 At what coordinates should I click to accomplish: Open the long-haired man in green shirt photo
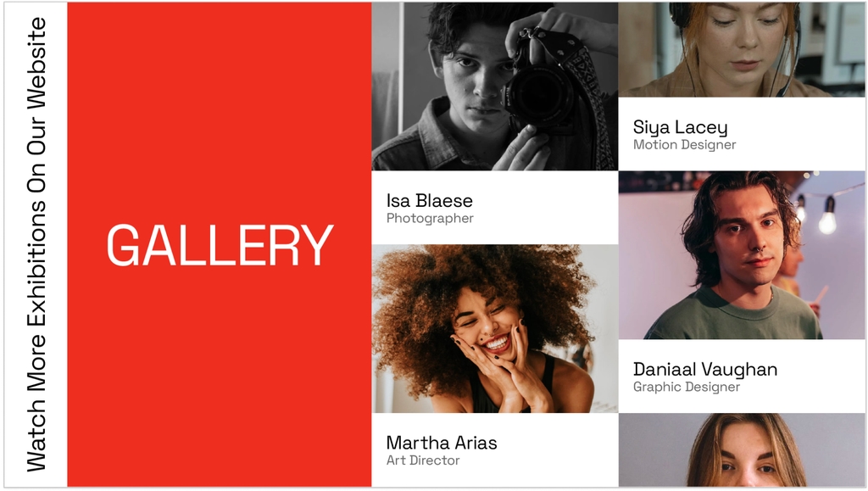point(742,255)
